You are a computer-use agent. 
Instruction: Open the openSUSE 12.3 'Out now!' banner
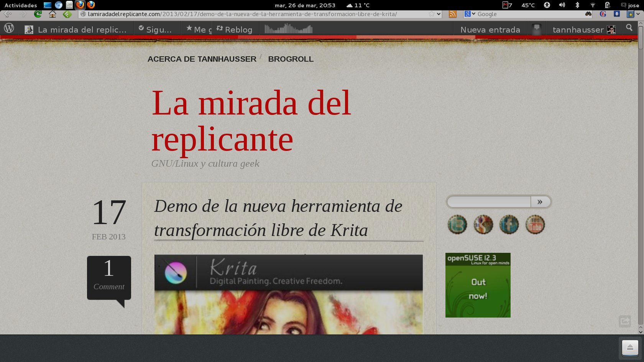pos(478,285)
